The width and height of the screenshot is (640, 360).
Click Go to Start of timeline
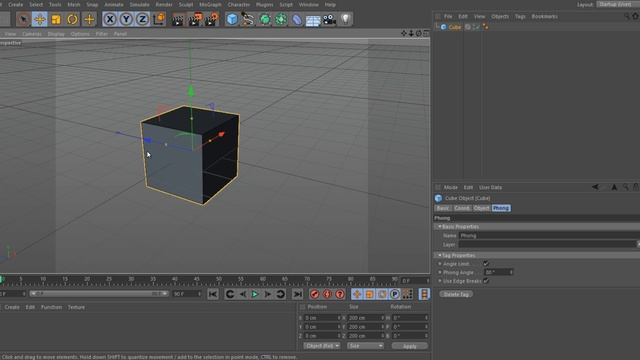click(213, 294)
